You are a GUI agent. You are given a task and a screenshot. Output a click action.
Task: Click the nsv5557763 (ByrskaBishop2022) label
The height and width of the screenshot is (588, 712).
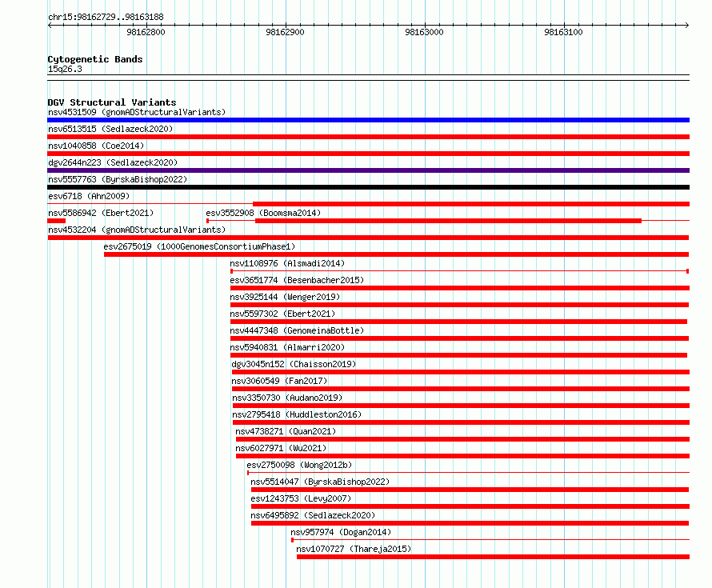[x=118, y=179]
